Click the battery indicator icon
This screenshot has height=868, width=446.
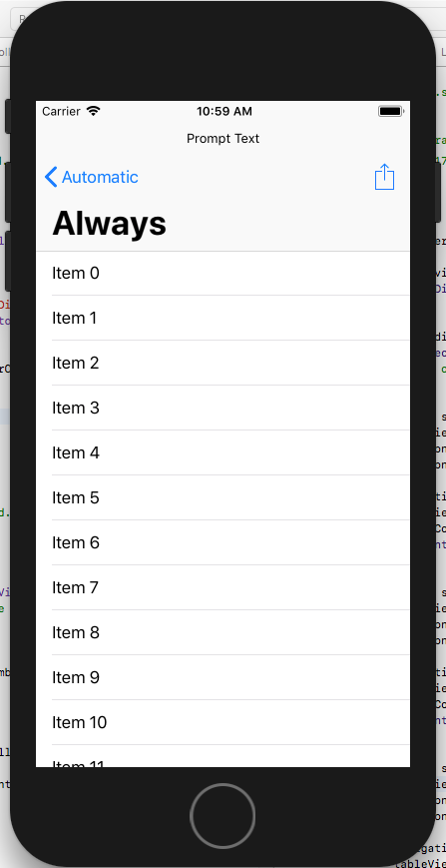(391, 111)
